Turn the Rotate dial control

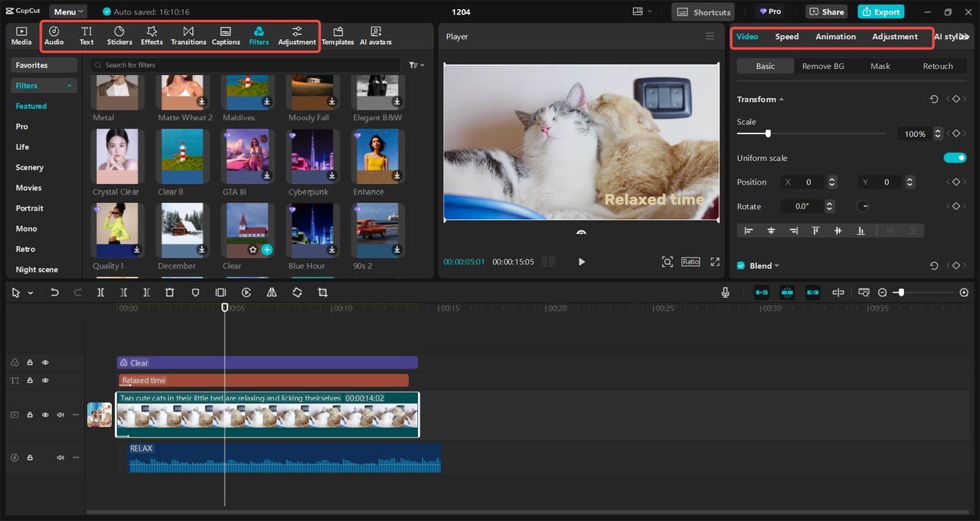tap(862, 206)
